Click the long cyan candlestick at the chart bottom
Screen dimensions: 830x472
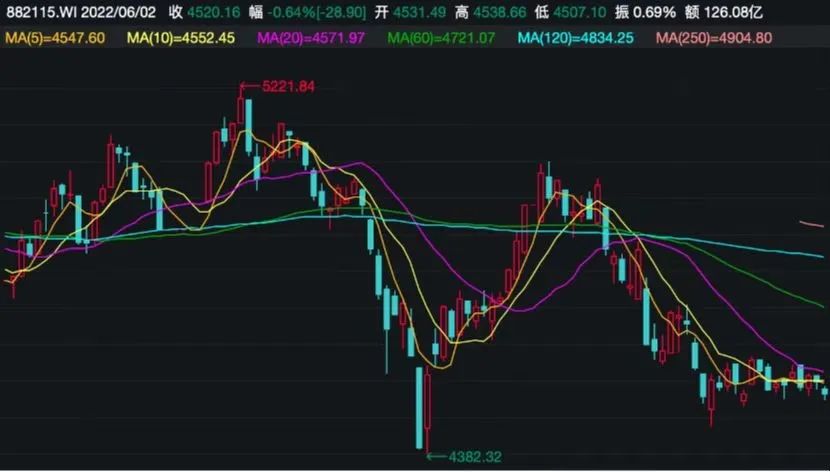(420, 405)
